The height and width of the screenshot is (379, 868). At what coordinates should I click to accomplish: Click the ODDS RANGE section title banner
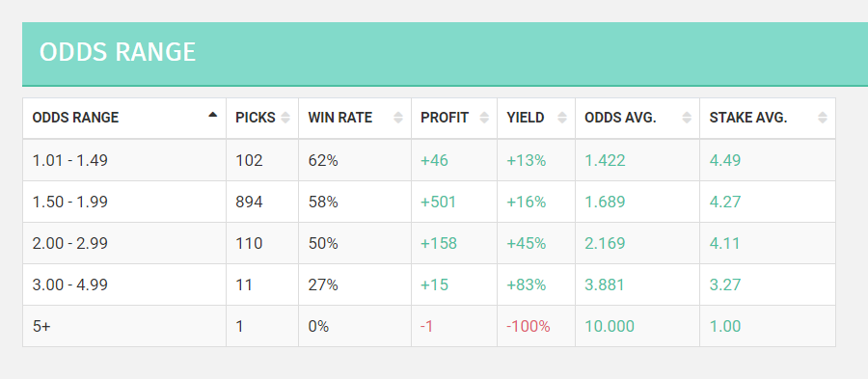point(445,54)
